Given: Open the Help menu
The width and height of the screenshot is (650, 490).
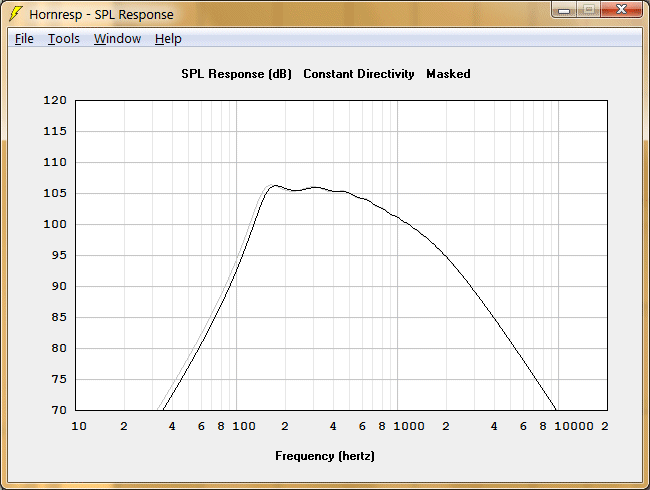Looking at the screenshot, I should (168, 39).
